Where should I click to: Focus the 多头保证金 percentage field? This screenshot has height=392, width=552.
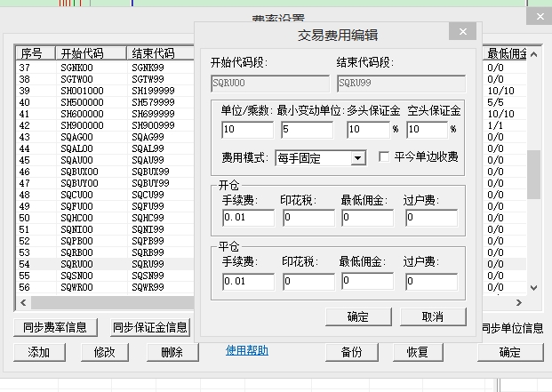(x=366, y=130)
